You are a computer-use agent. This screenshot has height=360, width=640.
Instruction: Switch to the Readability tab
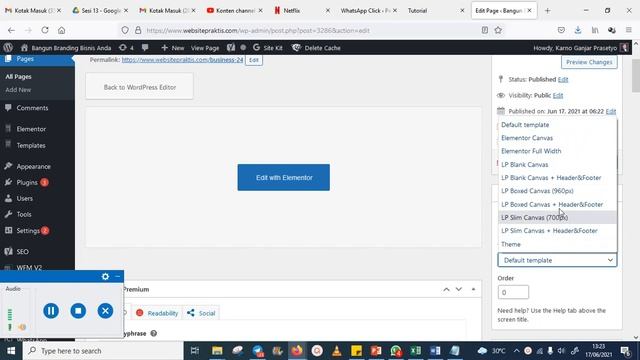tap(157, 313)
